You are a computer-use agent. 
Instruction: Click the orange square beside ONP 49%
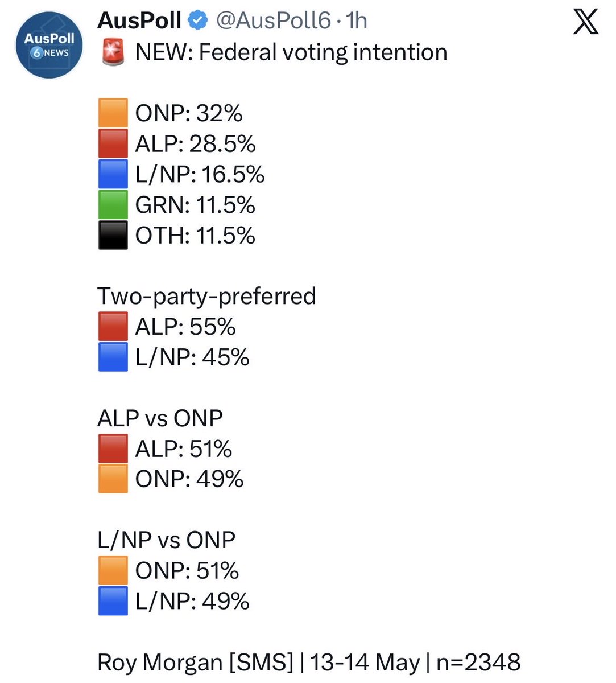[x=113, y=479]
